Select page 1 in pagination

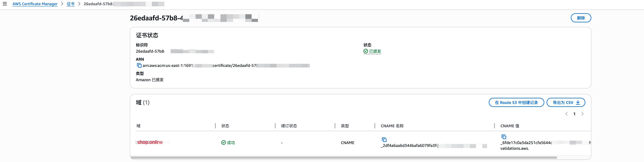pyautogui.click(x=575, y=114)
